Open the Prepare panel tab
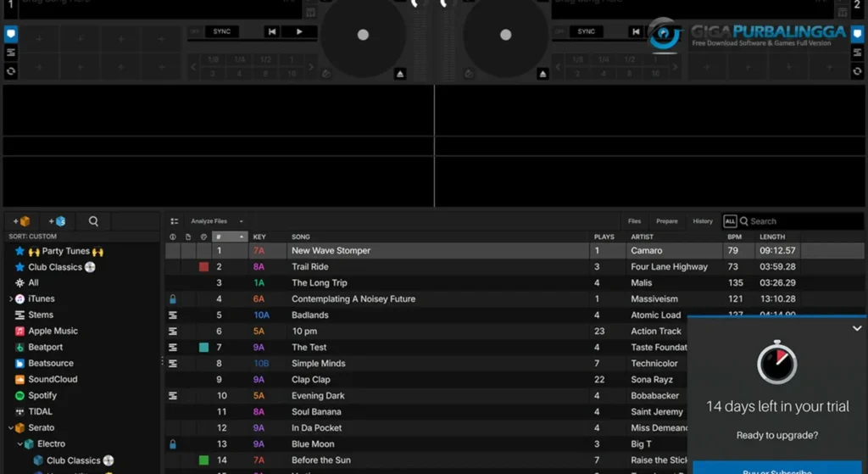 666,221
